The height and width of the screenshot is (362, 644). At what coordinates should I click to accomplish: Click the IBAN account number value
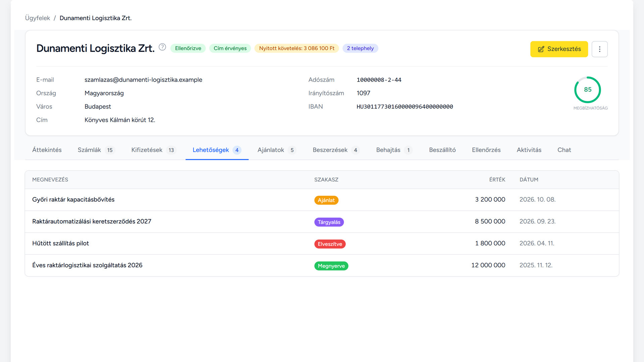405,107
